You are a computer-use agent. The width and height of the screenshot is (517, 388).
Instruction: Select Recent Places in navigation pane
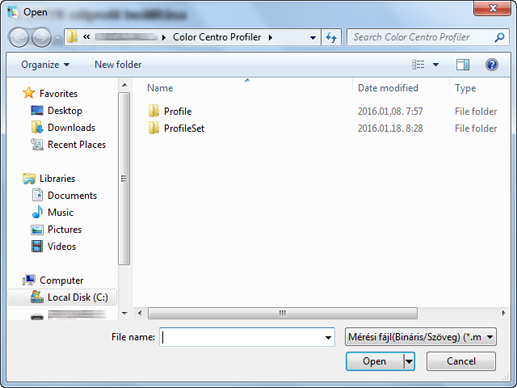[77, 144]
